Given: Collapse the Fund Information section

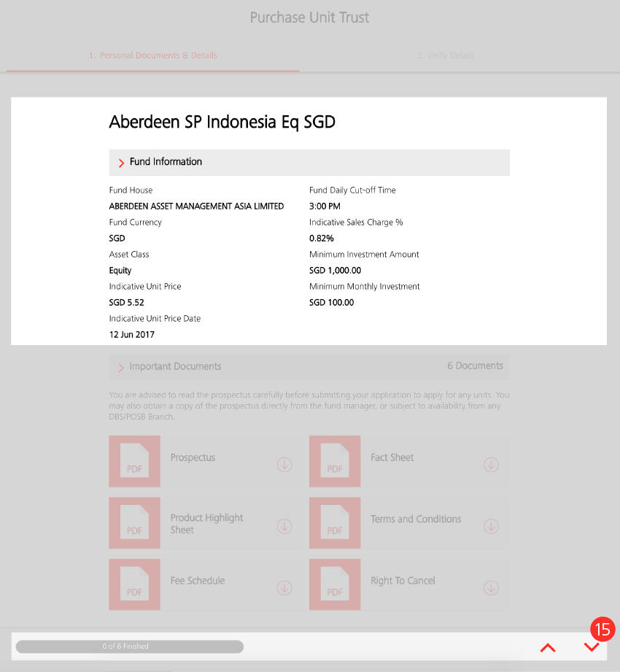Looking at the screenshot, I should (309, 163).
